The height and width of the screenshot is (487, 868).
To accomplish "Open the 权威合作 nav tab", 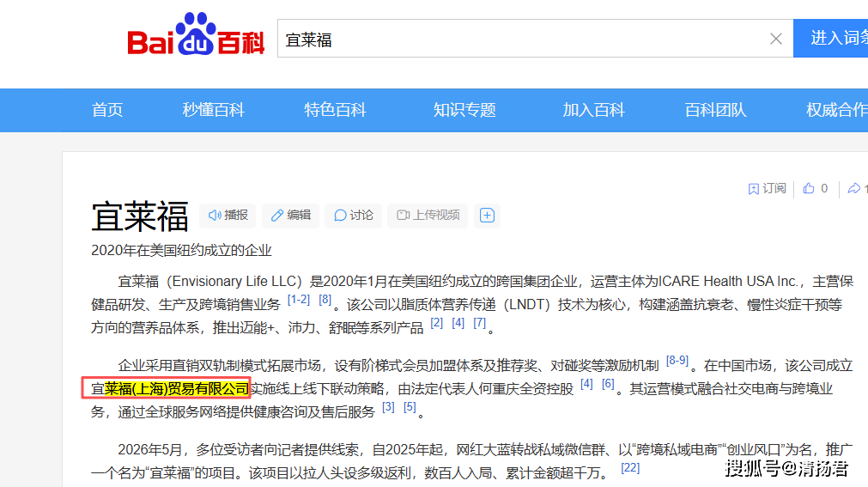I will [837, 110].
